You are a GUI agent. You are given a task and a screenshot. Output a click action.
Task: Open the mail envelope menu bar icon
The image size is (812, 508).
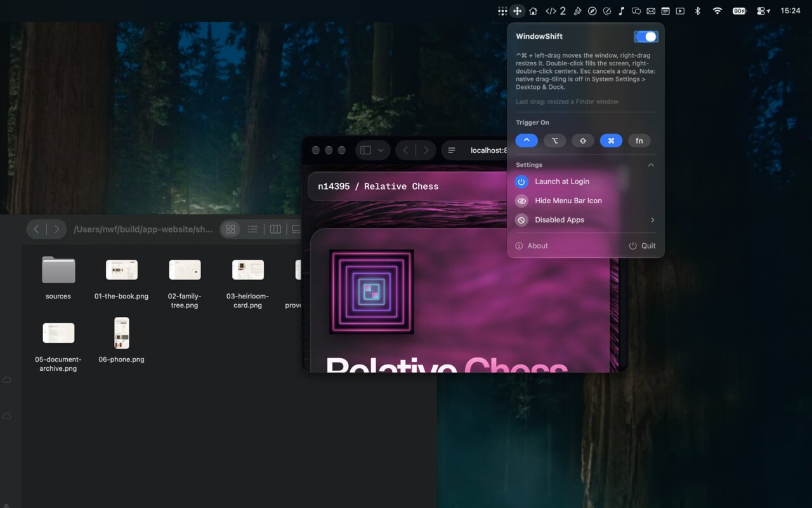point(651,11)
